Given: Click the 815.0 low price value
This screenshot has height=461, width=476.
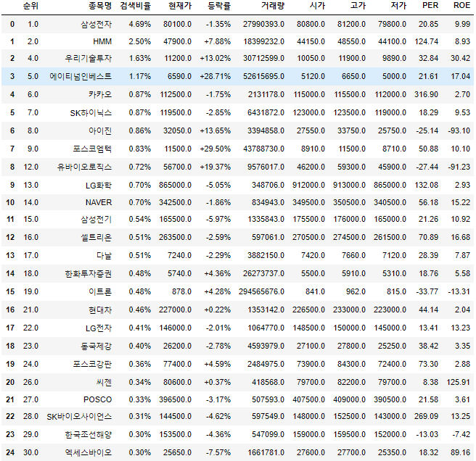Looking at the screenshot, I should click(x=396, y=292).
